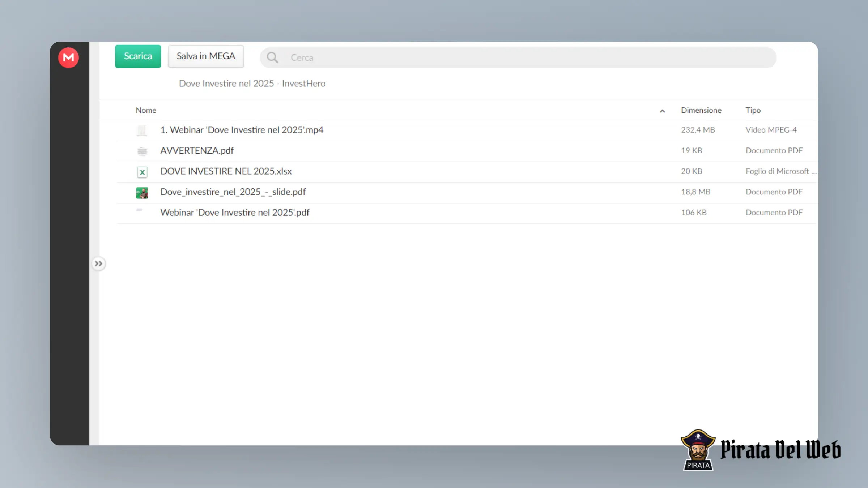Click the 106 KB size value
The height and width of the screenshot is (488, 868).
694,213
